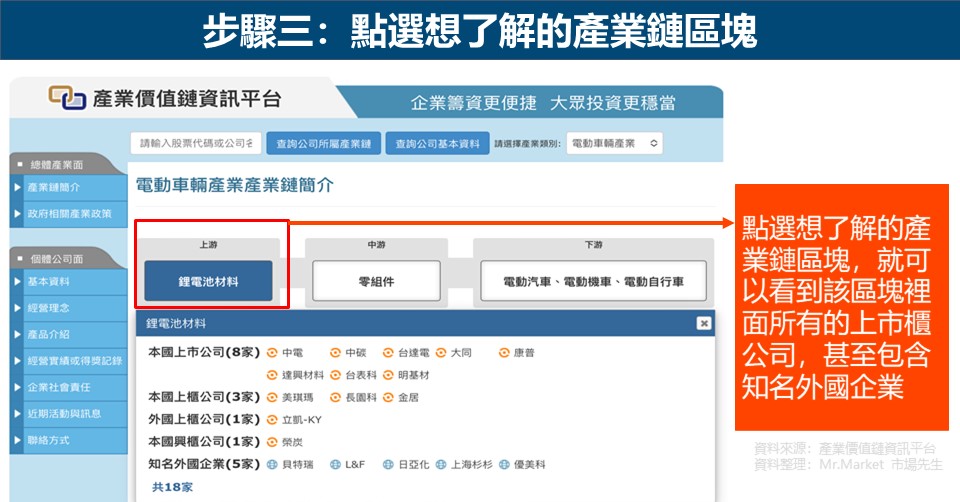Click the orange icon beside 中碳

(335, 353)
